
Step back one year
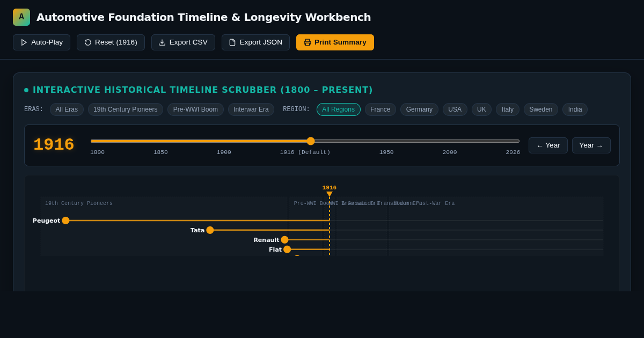tap(548, 145)
